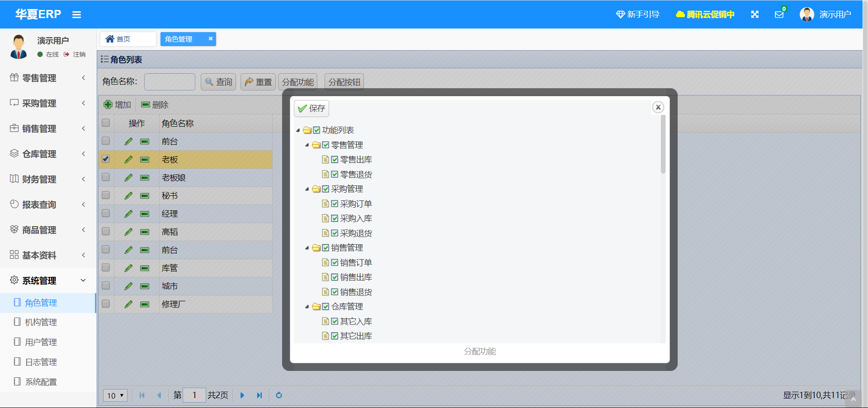Click the delete icon for 经理 row

pos(145,214)
